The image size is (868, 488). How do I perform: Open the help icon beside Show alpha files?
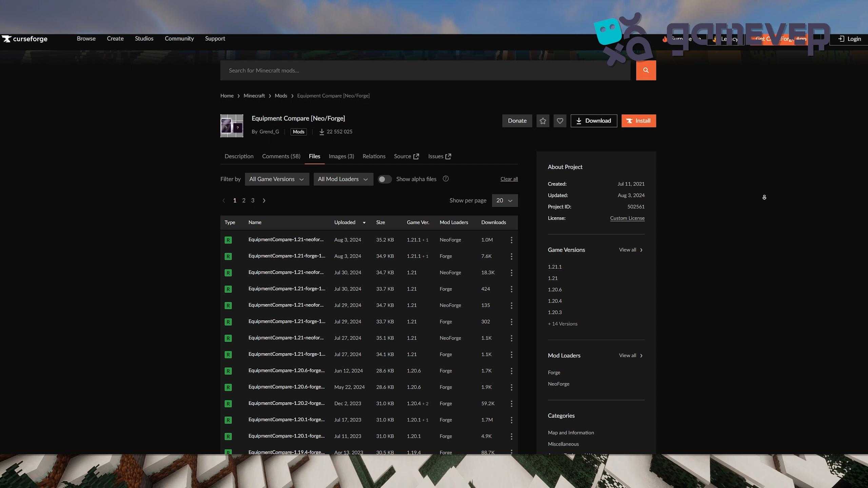pos(446,179)
